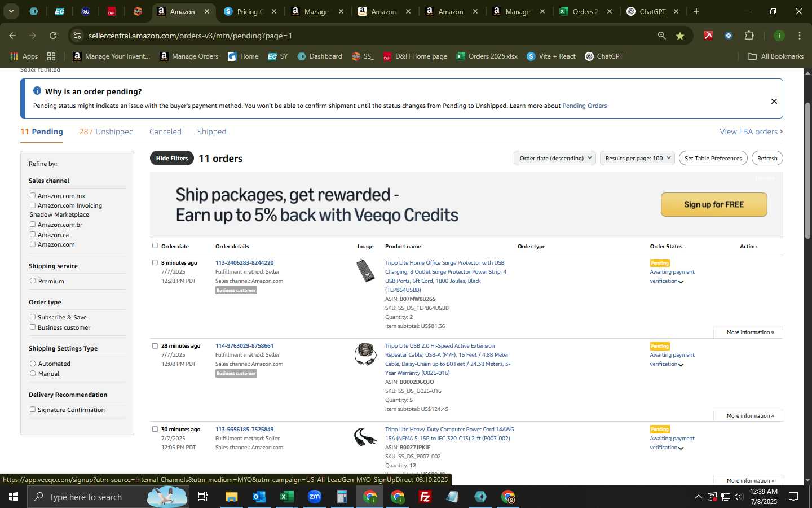Open the Extensions puzzle icon
Image resolution: width=812 pixels, height=508 pixels.
coord(749,36)
